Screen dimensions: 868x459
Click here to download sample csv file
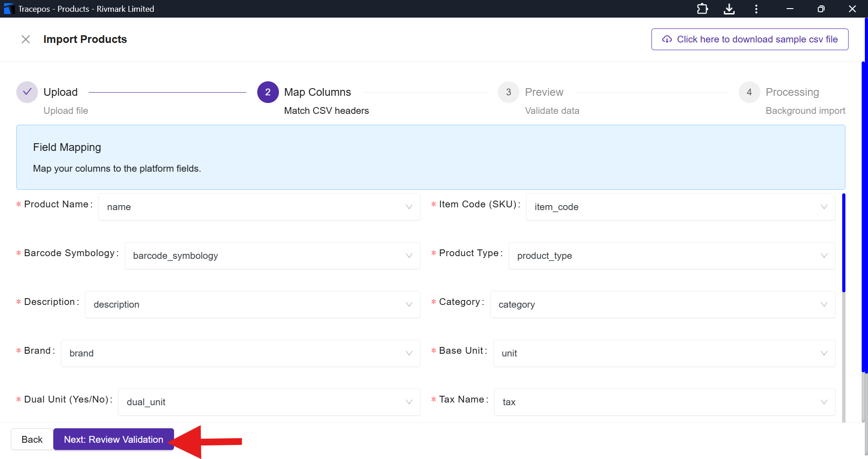pos(750,39)
